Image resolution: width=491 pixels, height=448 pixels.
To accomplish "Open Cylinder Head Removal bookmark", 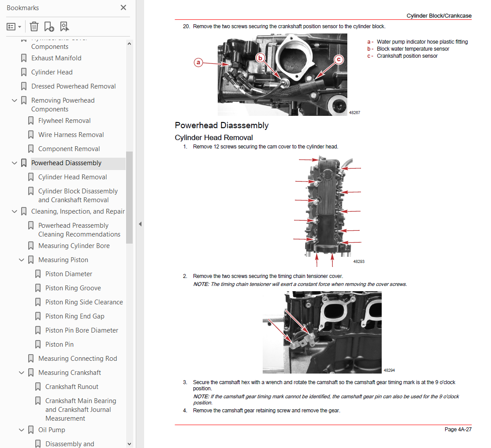I will (x=73, y=177).
